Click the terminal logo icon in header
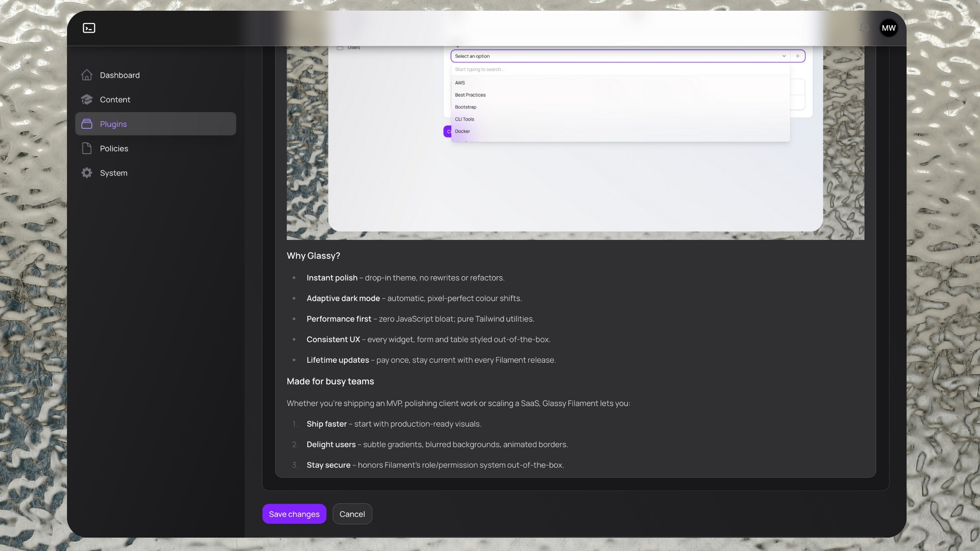 [89, 28]
